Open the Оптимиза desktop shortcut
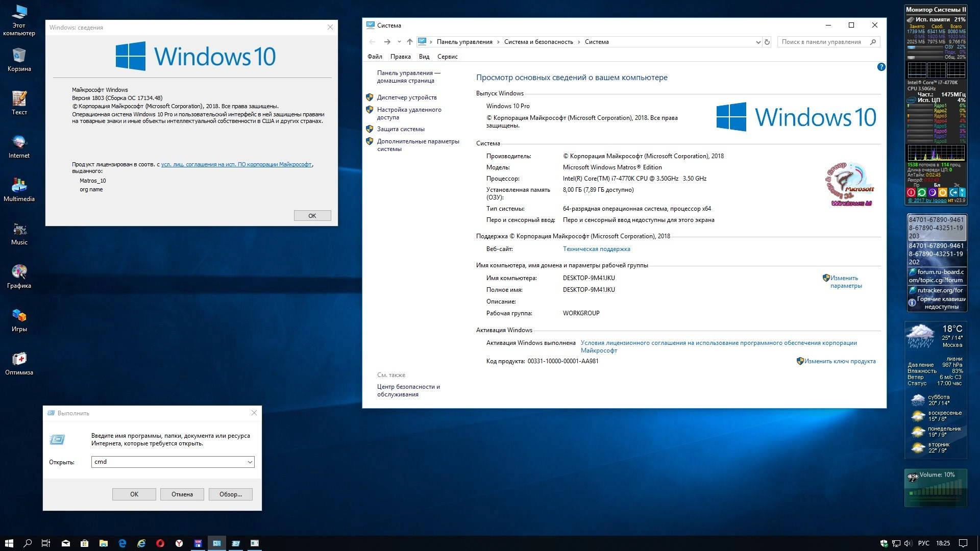The width and height of the screenshot is (980, 551). pos(19,363)
